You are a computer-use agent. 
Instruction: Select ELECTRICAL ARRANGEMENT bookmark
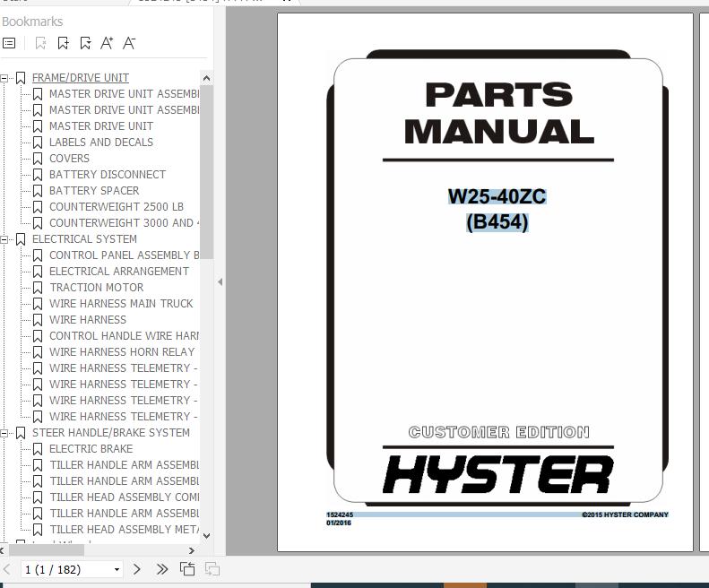pos(119,271)
